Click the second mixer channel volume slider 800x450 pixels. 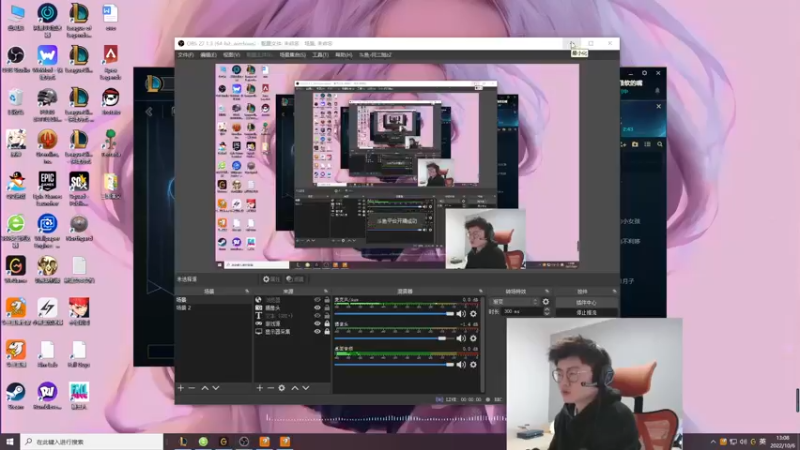[394, 338]
